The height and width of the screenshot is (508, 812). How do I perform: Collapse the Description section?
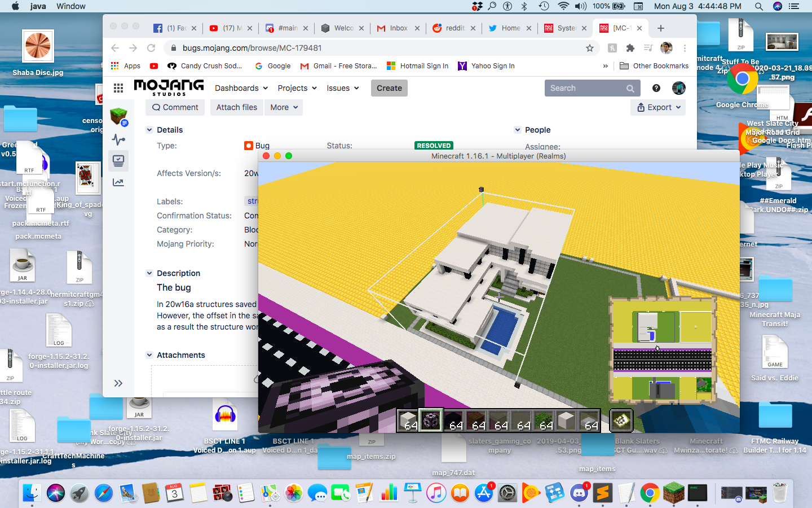pyautogui.click(x=149, y=273)
